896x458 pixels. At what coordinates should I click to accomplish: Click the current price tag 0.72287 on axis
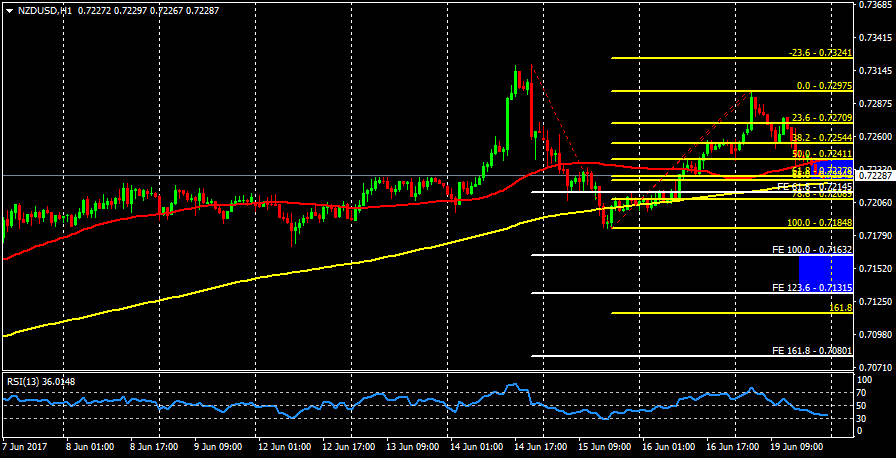point(874,176)
